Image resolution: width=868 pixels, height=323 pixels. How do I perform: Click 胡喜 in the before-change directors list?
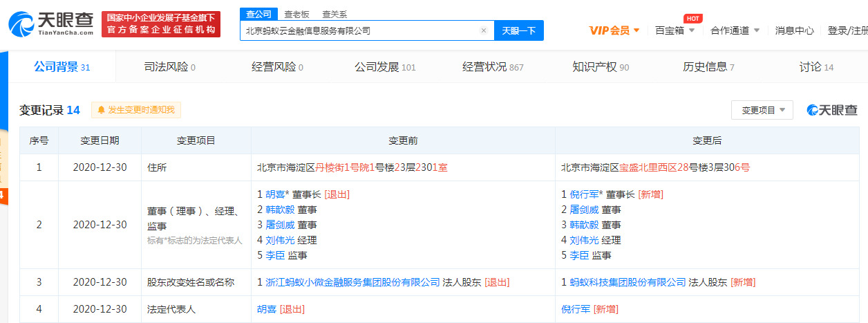274,194
